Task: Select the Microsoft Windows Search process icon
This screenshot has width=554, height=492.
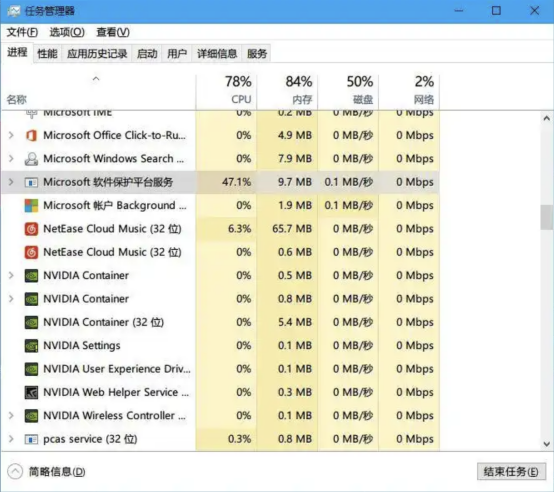Action: [31, 159]
